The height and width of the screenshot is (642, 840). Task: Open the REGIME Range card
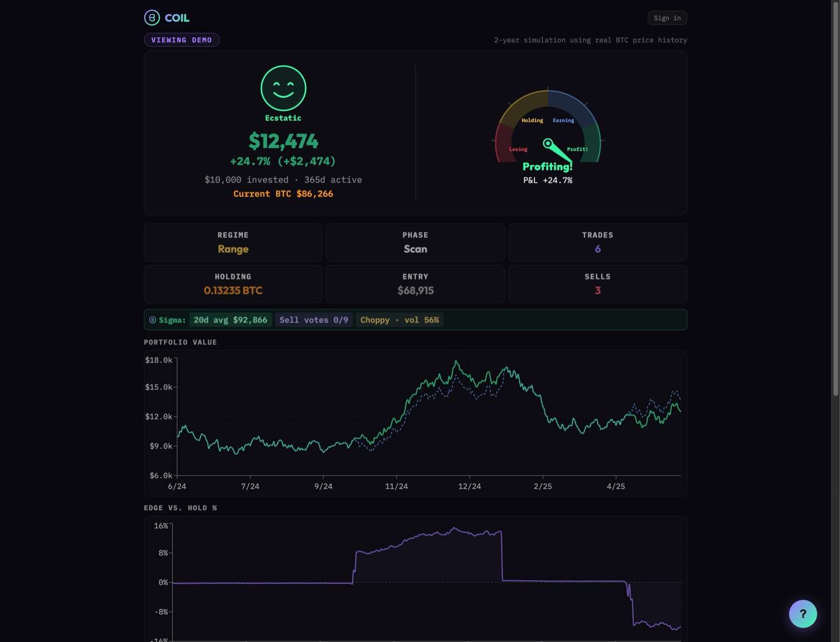coord(233,242)
